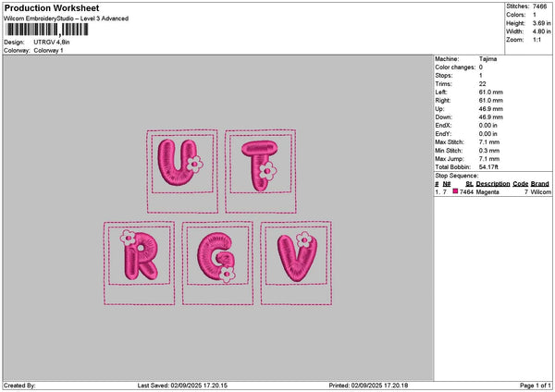Click the Min Stitch value 0.3 mm
Viewport: 555px width, 392px height.
click(489, 151)
